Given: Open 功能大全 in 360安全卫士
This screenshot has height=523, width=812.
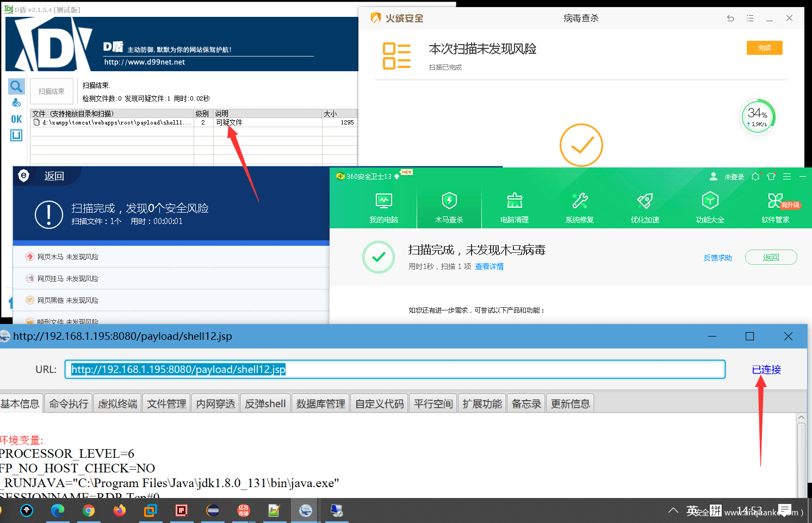Looking at the screenshot, I should (x=710, y=208).
